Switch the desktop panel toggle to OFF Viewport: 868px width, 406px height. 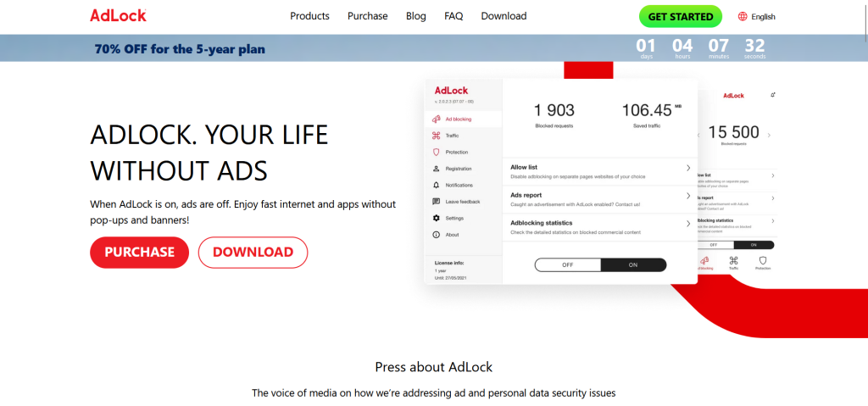tap(567, 264)
